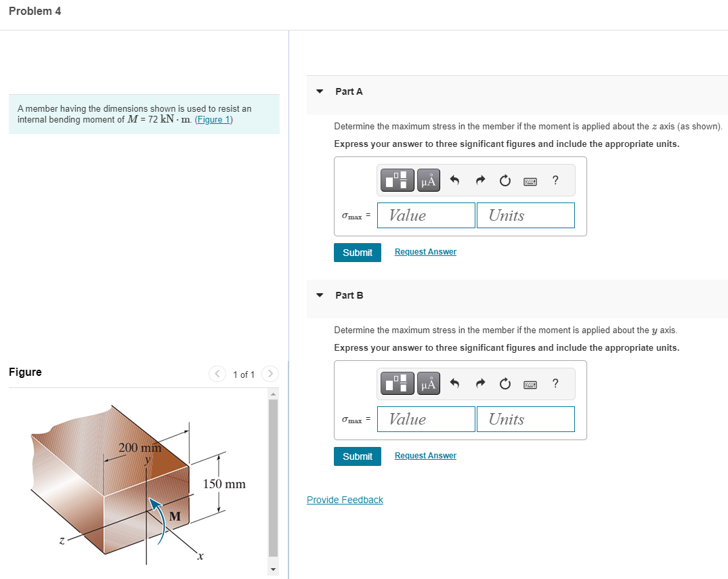
Task: Click Request Answer under Part B
Action: [x=425, y=455]
